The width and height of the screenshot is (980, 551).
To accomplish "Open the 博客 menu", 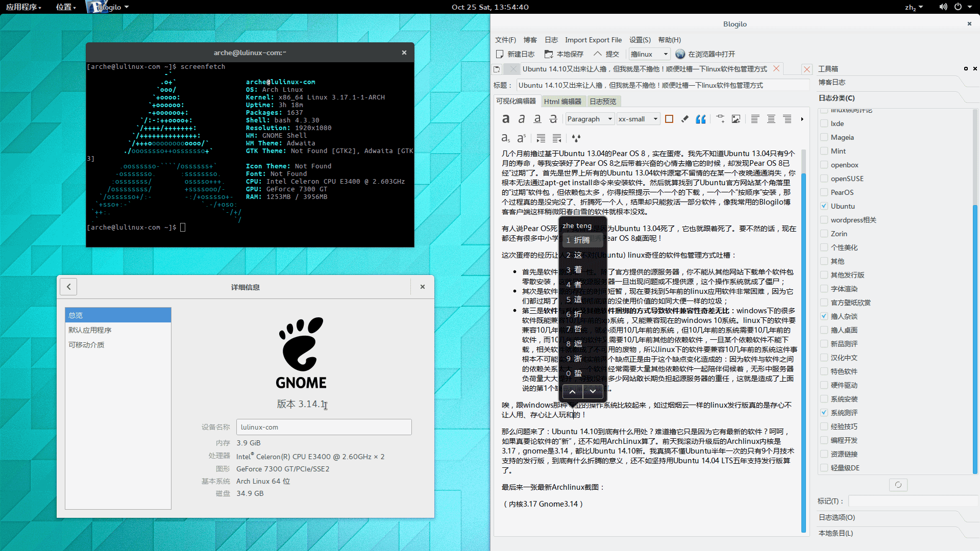I will 530,40.
